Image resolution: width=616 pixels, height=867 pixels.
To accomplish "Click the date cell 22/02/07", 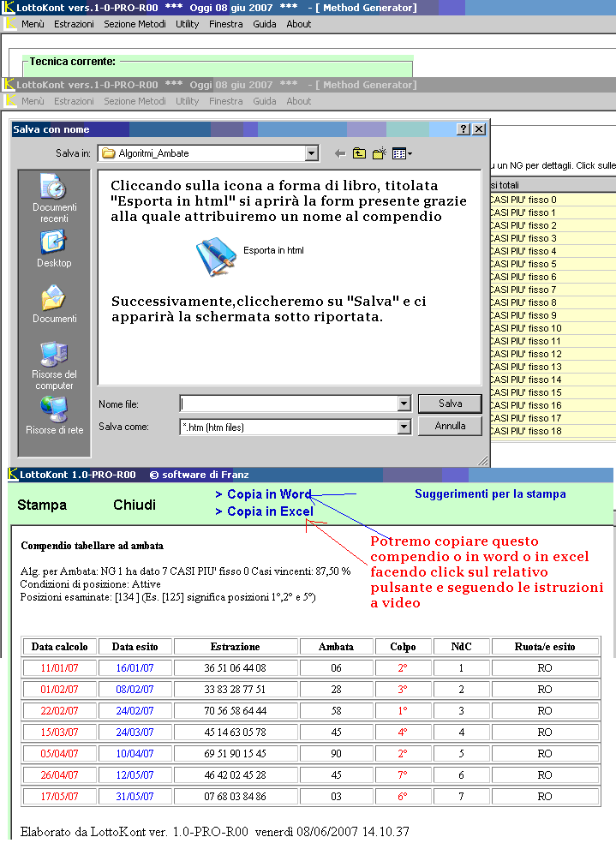I will click(59, 710).
